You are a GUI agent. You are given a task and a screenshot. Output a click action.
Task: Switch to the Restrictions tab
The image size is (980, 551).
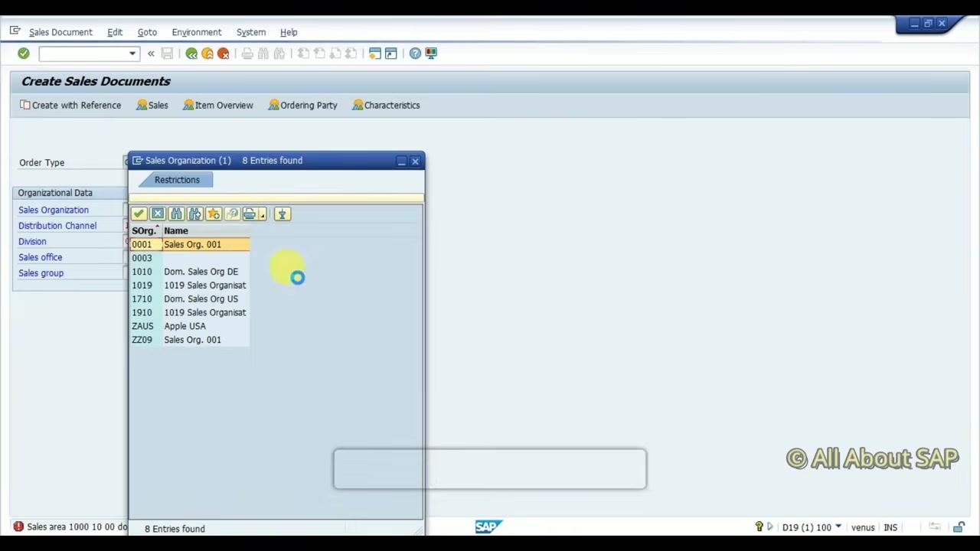(x=177, y=180)
